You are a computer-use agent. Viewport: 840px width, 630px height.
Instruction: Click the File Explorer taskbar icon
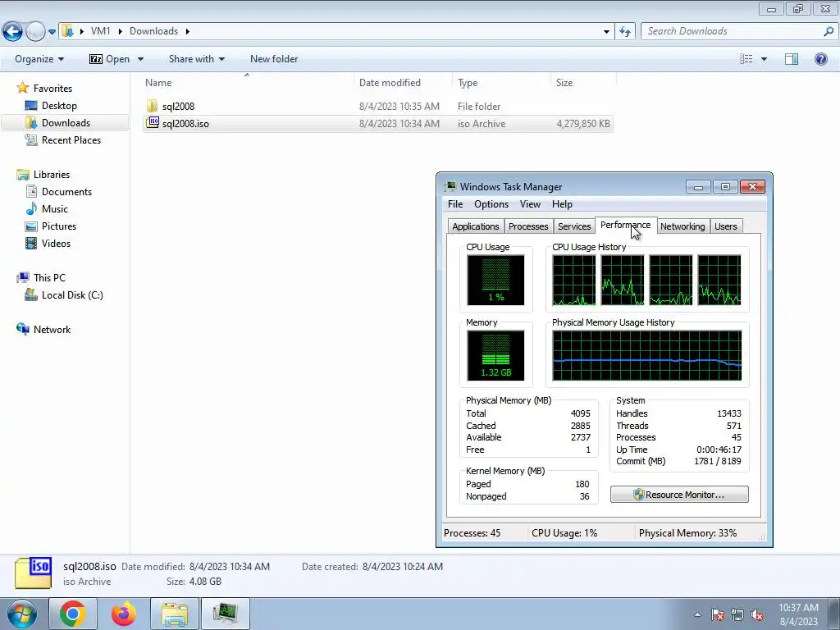click(175, 614)
